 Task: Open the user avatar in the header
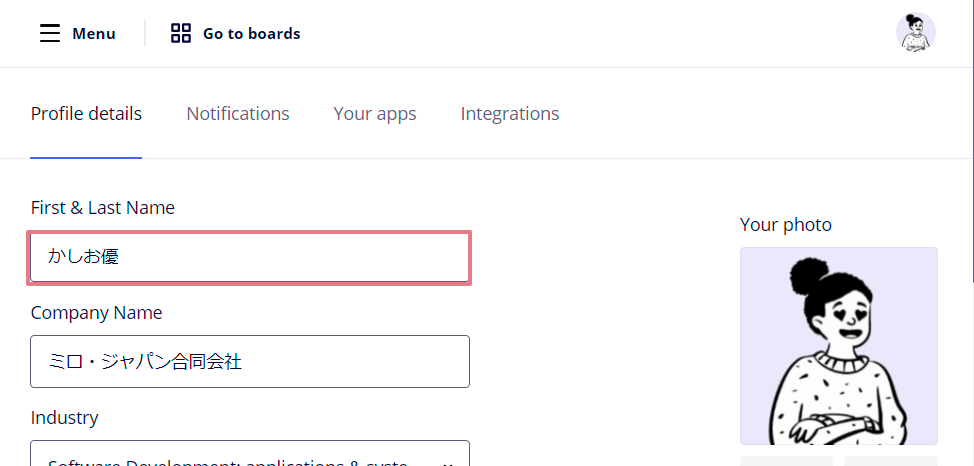(x=916, y=32)
